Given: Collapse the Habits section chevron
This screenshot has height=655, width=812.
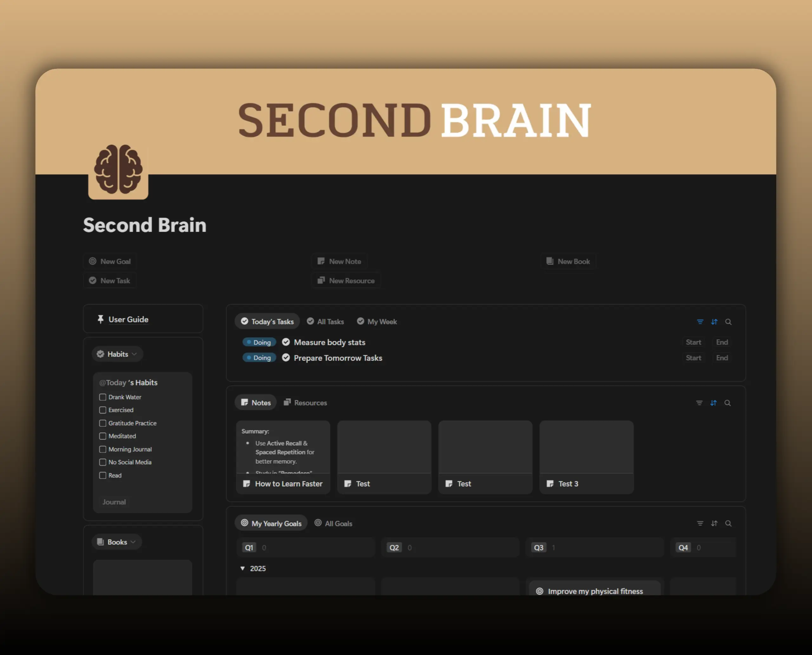Looking at the screenshot, I should coord(134,354).
